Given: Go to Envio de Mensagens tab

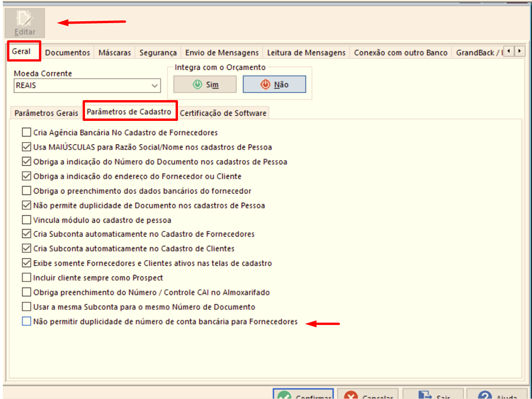Looking at the screenshot, I should point(221,52).
